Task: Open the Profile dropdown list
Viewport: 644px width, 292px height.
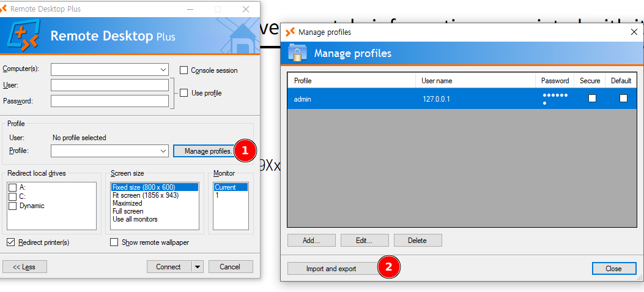Action: pos(163,151)
